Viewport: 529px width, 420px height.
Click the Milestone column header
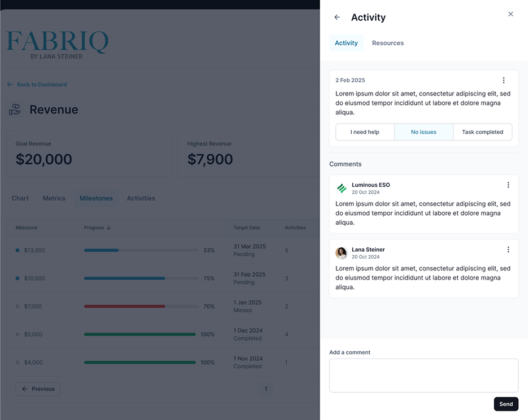[x=27, y=228]
